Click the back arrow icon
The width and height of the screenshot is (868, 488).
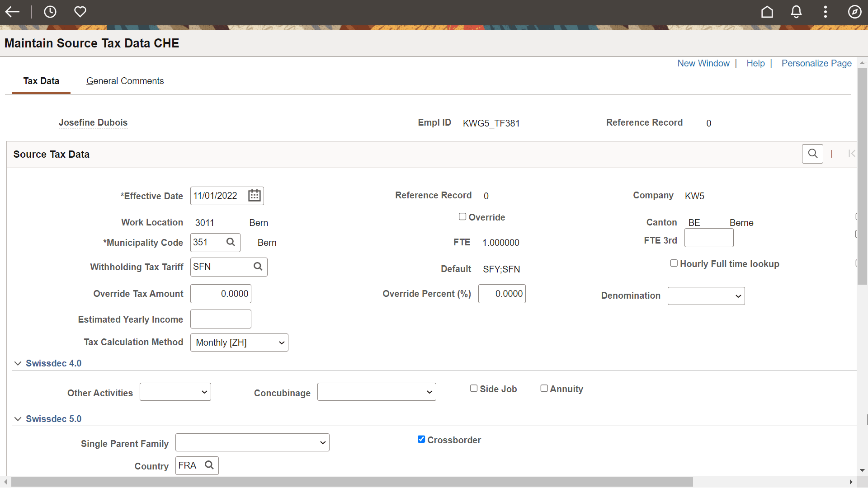click(x=12, y=12)
